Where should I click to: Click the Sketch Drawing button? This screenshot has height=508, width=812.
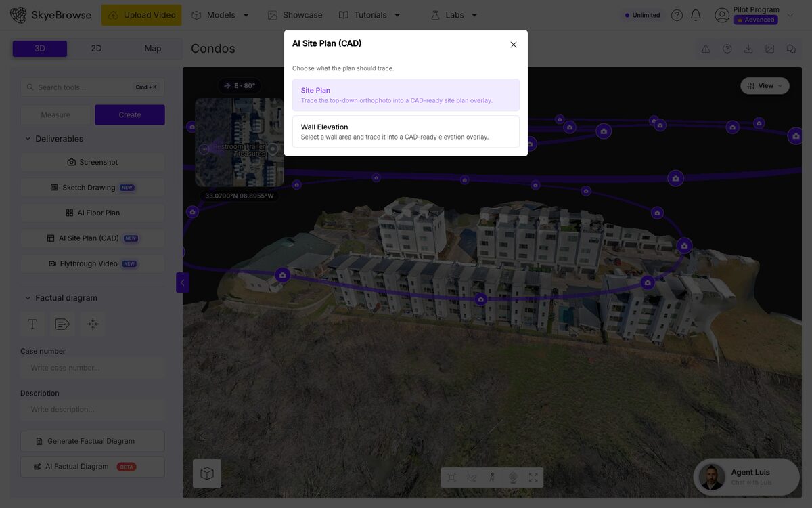point(93,188)
